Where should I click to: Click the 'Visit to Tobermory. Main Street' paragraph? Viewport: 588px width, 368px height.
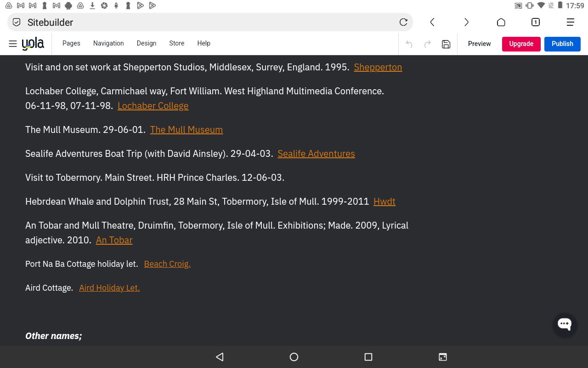(x=155, y=178)
